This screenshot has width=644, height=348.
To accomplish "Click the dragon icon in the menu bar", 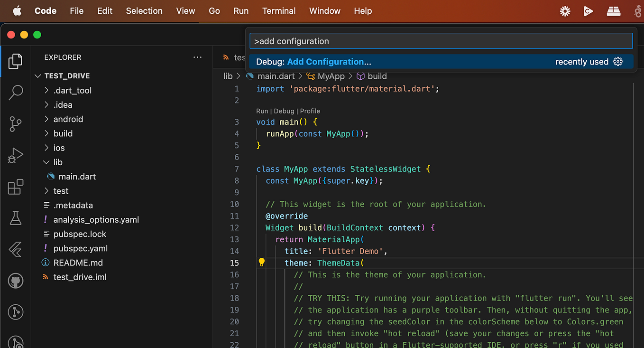I will tap(638, 10).
